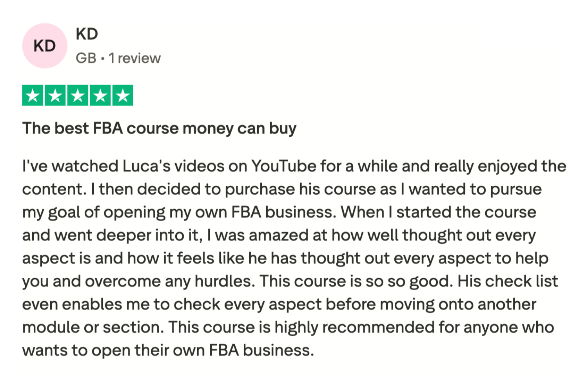Click the third green rating star

78,95
